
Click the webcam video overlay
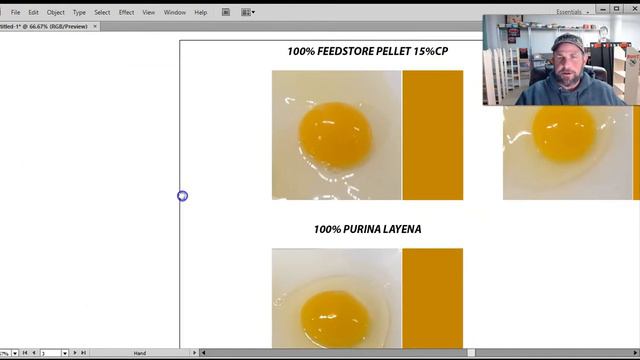[x=561, y=60]
